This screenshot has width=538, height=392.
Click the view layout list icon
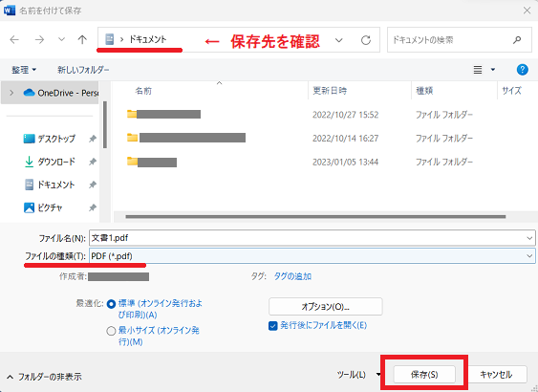tap(478, 70)
